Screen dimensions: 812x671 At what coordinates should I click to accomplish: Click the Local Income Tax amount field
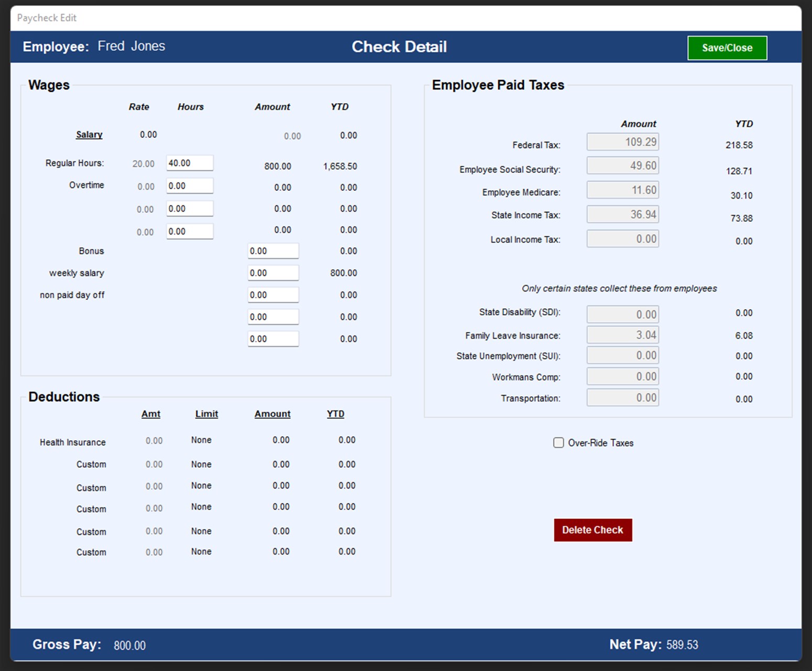[622, 239]
